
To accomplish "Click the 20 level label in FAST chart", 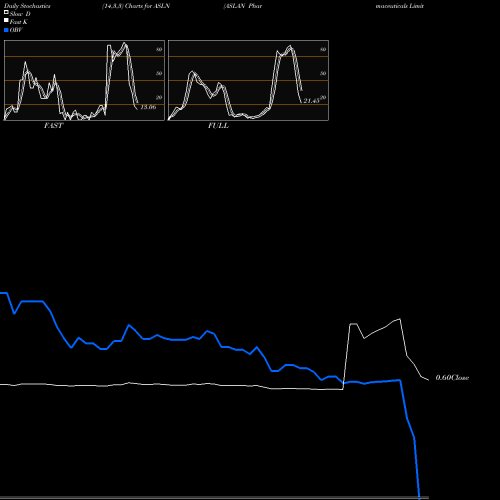I will pos(159,97).
